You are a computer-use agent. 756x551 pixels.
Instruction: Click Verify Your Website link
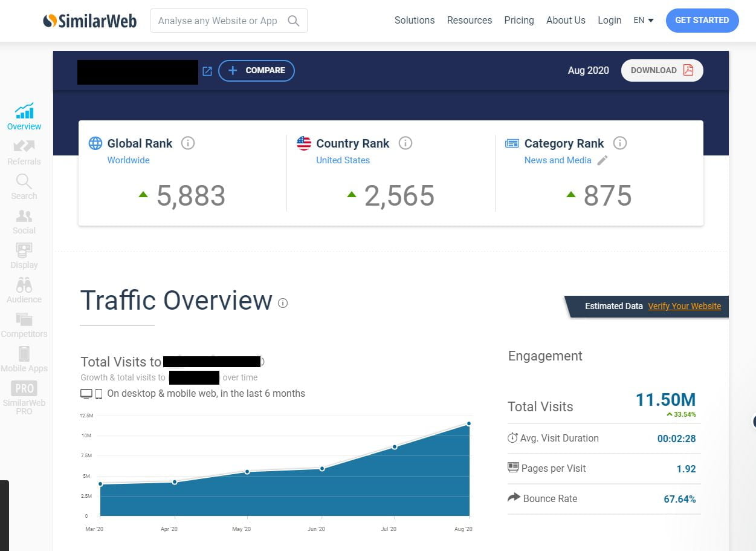click(685, 306)
